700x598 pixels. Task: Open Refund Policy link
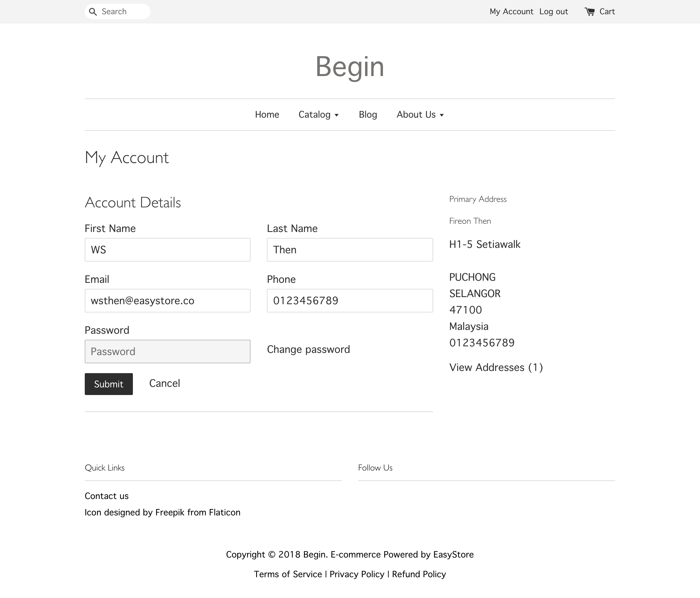point(419,574)
